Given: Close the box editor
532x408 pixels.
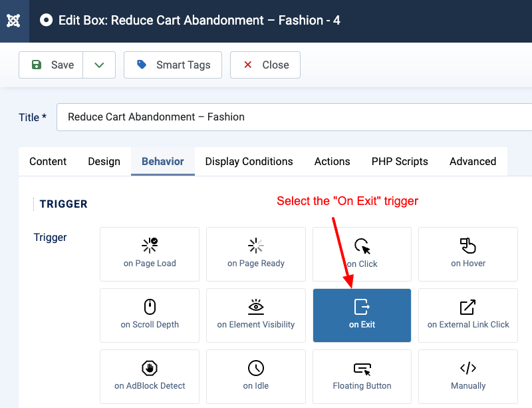Looking at the screenshot, I should point(265,65).
